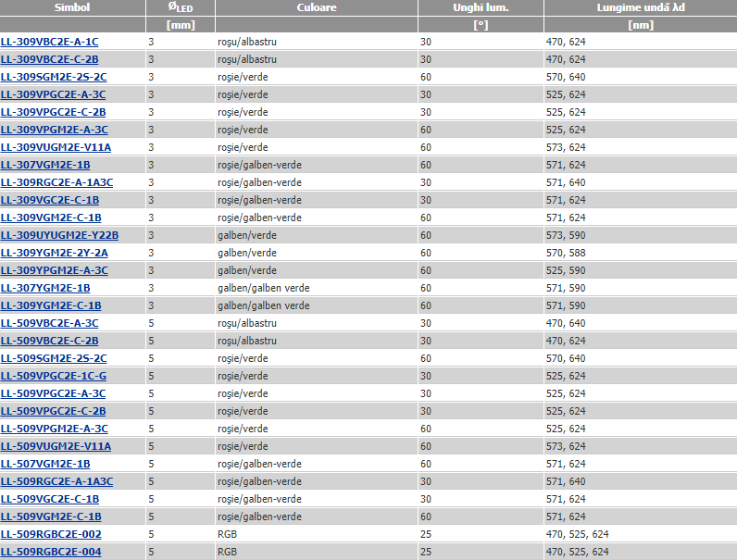Open LL-309VPGM2E-A-3C LED details
737x560 pixels.
pyautogui.click(x=54, y=130)
